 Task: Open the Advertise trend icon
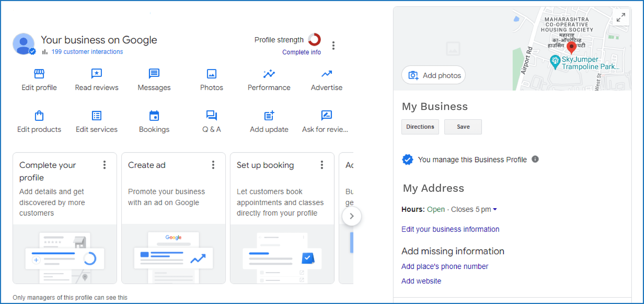coord(327,74)
